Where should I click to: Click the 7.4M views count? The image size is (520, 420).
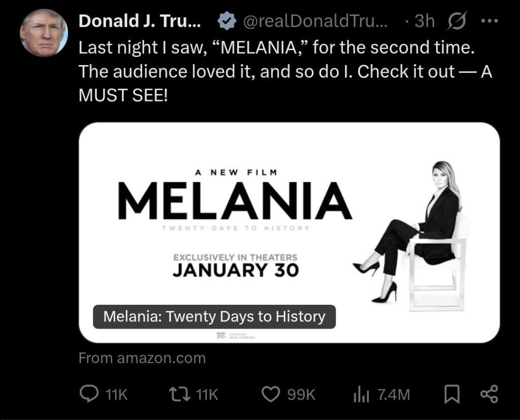[394, 395]
